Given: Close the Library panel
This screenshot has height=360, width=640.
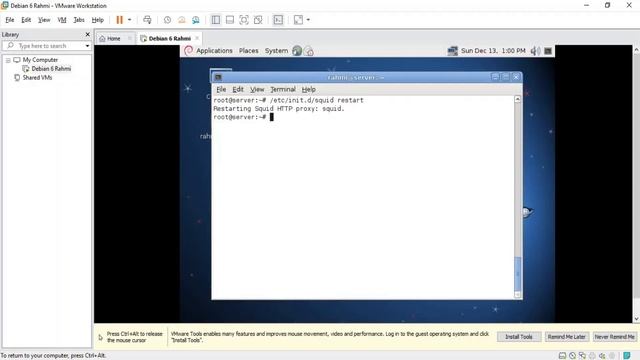Looking at the screenshot, I should (87, 35).
